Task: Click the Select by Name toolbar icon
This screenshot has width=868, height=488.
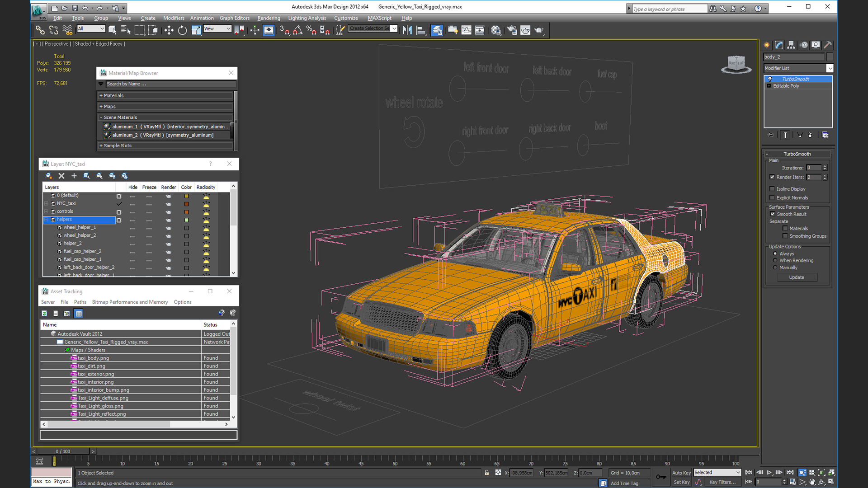Action: click(x=126, y=30)
